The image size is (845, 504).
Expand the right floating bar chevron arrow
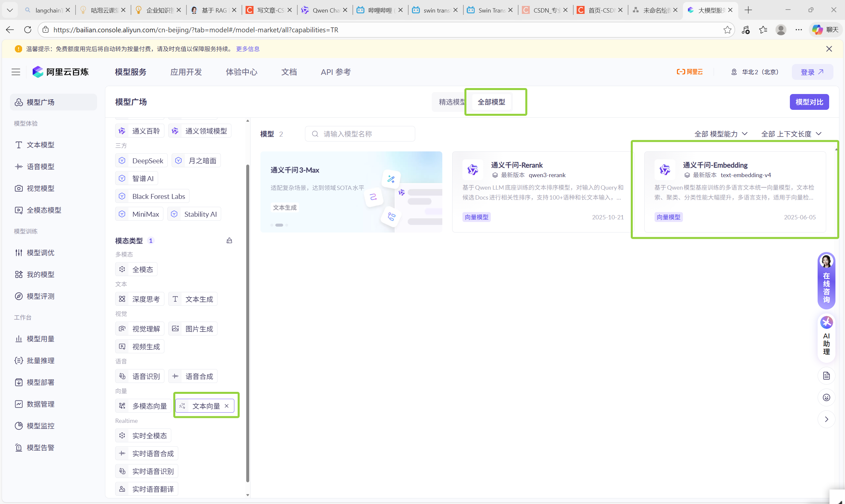[x=826, y=419]
